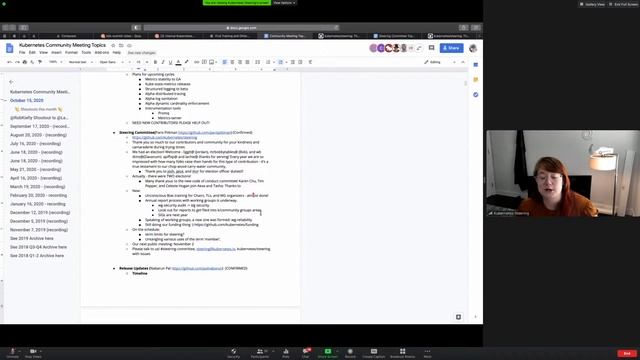Stop the Zoom video
Viewport: 640px width, 360px height.
tap(33, 353)
